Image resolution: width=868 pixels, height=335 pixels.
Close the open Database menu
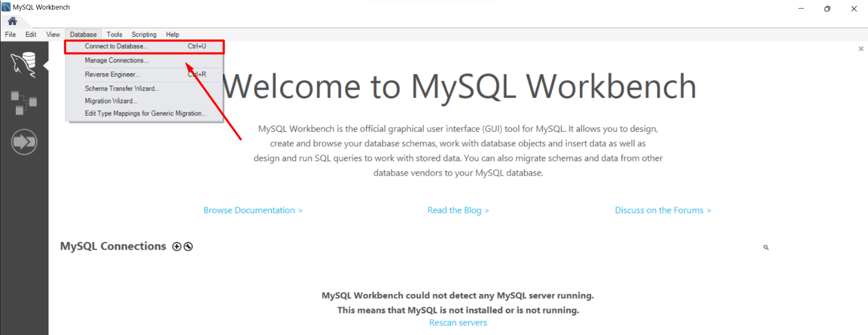[83, 35]
